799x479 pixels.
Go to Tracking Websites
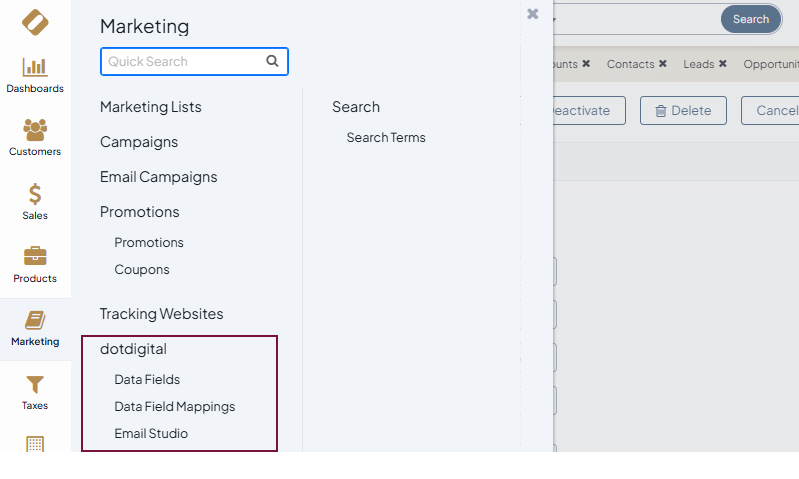click(x=161, y=314)
